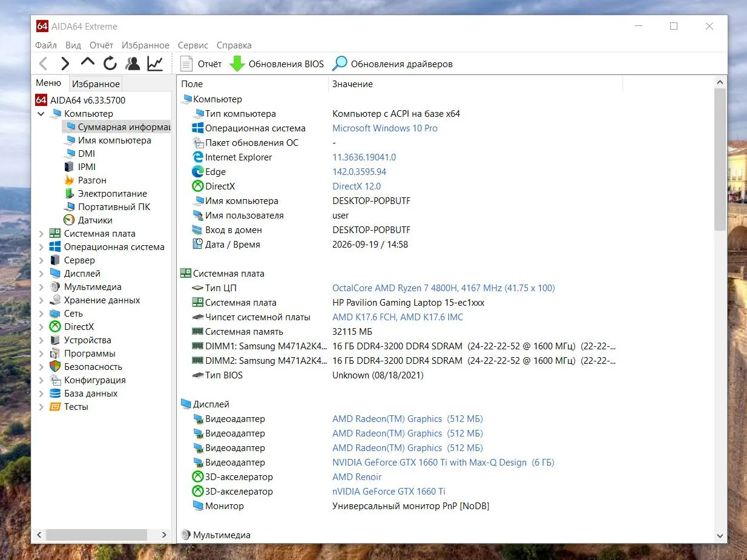
Task: Click the Электропитание battery icon
Action: [x=69, y=194]
